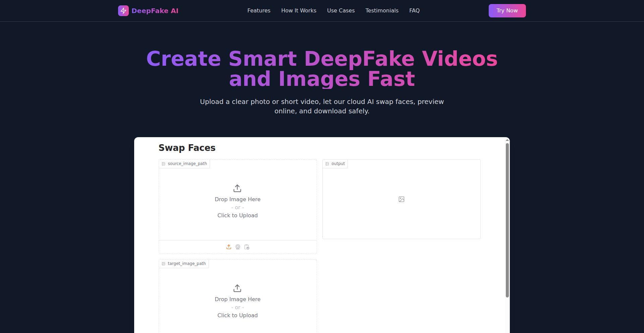Click "Click to Upload" in target_image_path box

237,315
